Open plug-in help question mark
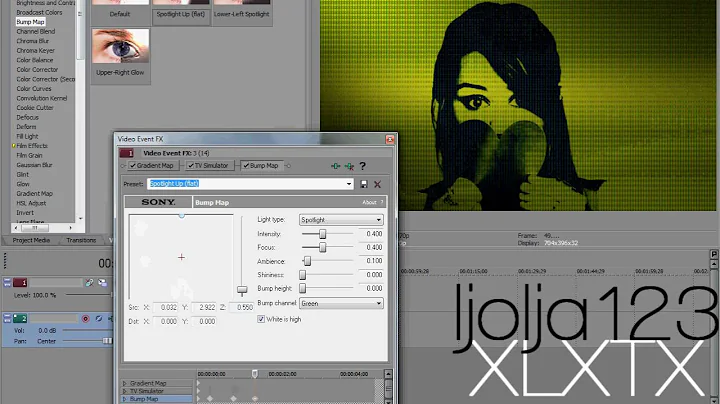Image resolution: width=720 pixels, height=404 pixels. (363, 166)
